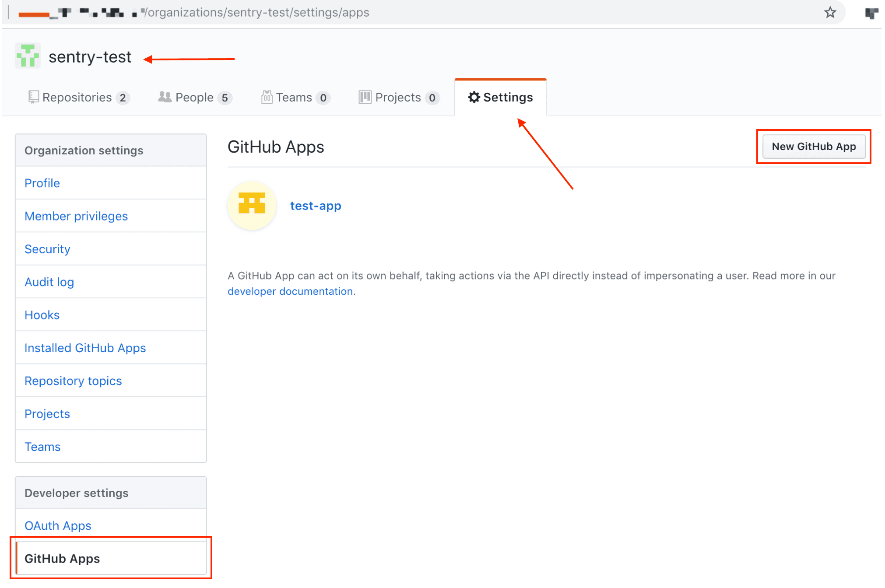Image resolution: width=885 pixels, height=588 pixels.
Task: Open the Audit log page
Action: [x=49, y=282]
